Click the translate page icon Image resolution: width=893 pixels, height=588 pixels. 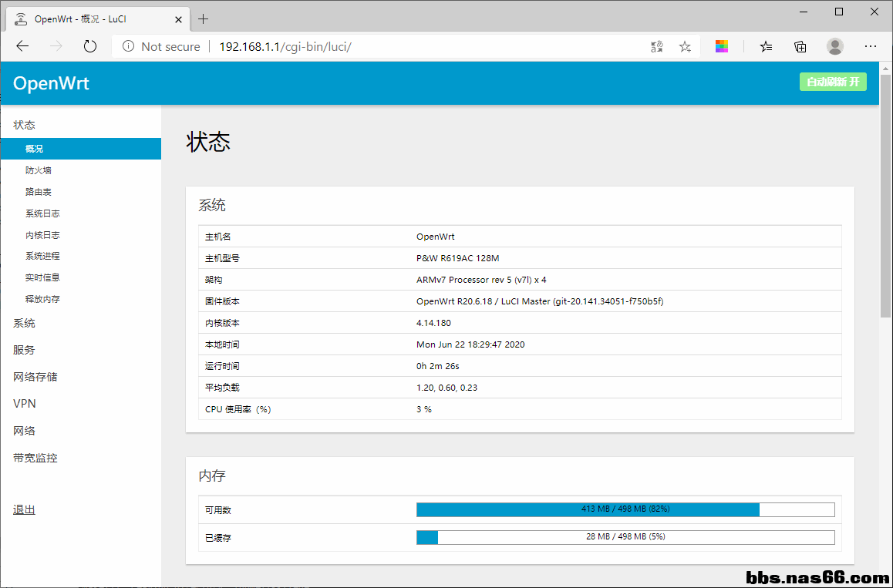tap(656, 46)
